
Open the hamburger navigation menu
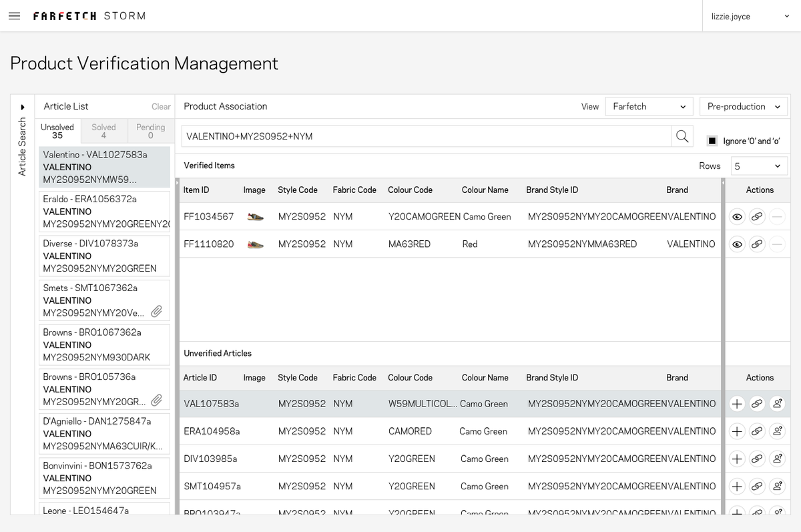tap(14, 16)
